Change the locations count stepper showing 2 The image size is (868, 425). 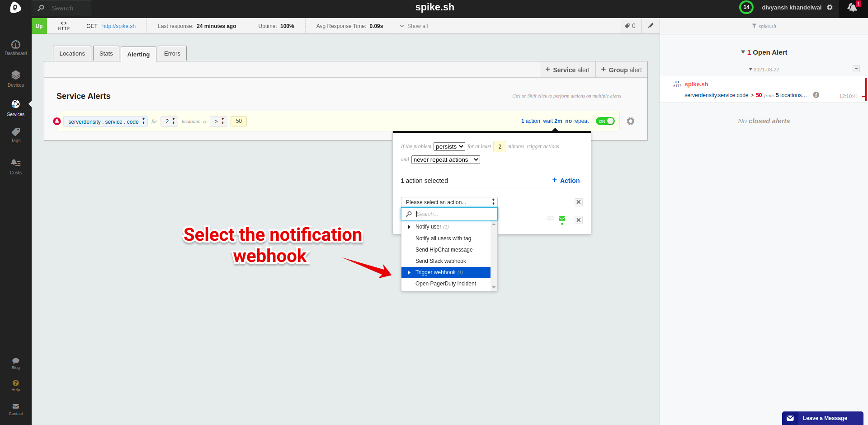[169, 121]
